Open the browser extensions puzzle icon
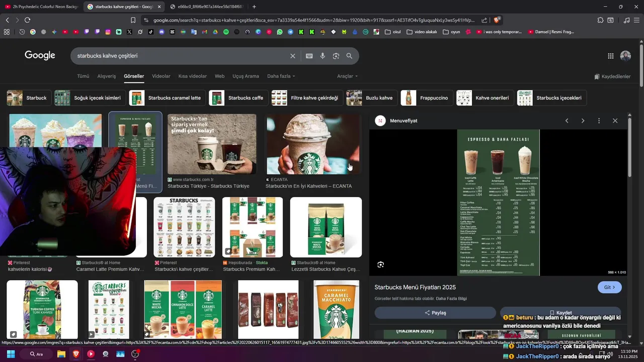Image resolution: width=644 pixels, height=362 pixels. [x=600, y=20]
